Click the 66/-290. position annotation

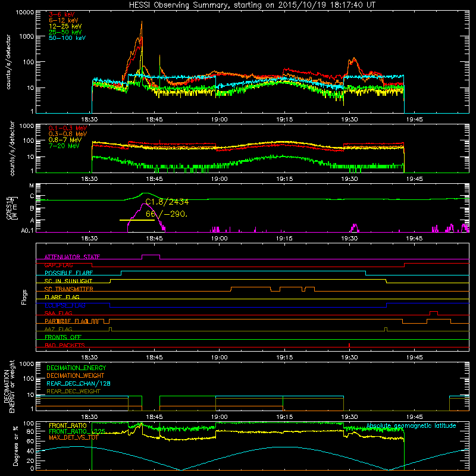tap(167, 214)
